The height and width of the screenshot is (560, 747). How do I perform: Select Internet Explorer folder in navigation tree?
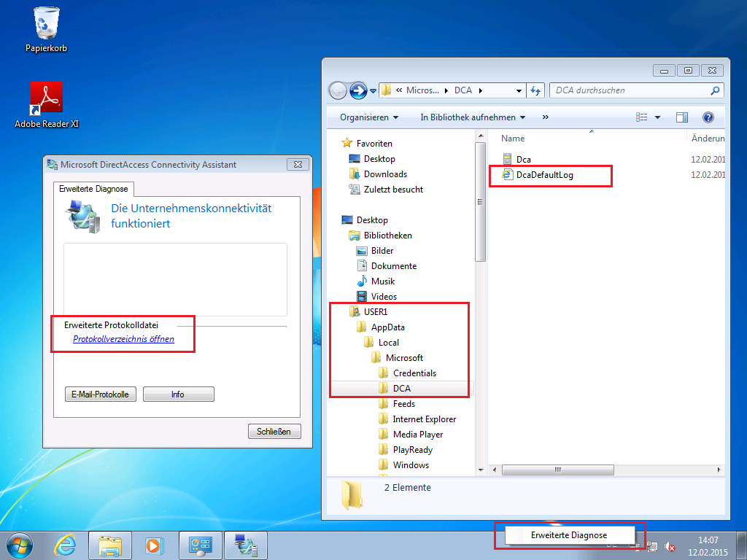[417, 419]
